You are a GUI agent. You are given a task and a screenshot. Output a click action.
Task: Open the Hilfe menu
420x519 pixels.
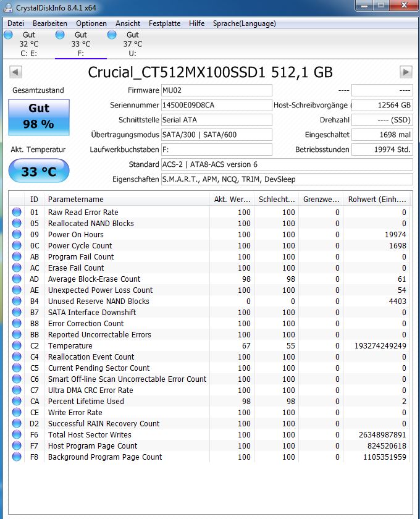pos(196,23)
